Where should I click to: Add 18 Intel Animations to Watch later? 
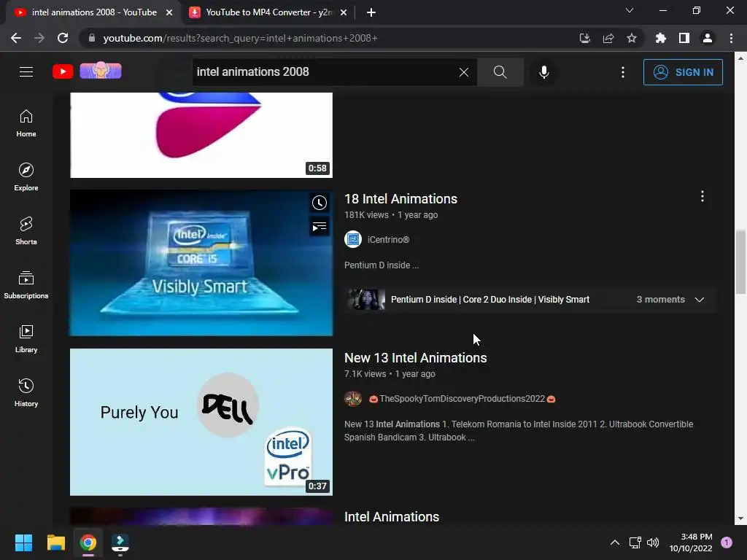[320, 203]
